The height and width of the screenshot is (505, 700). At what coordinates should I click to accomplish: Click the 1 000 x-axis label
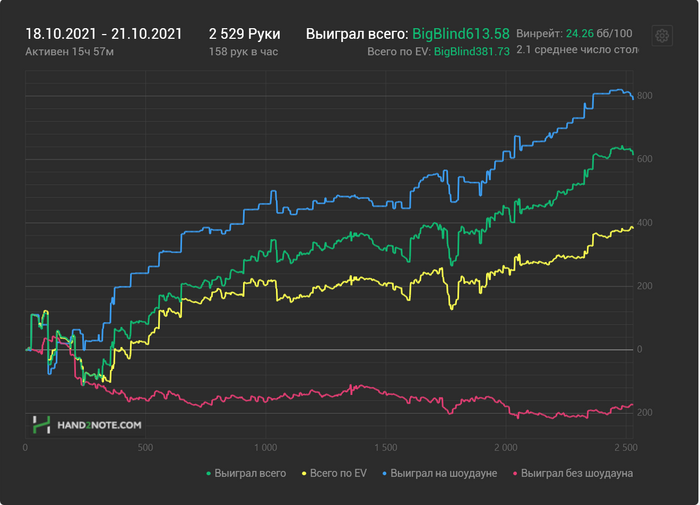pyautogui.click(x=266, y=447)
